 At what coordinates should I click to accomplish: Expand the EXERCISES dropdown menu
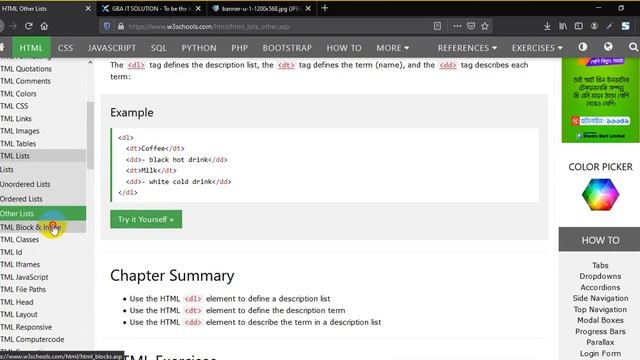[x=537, y=48]
